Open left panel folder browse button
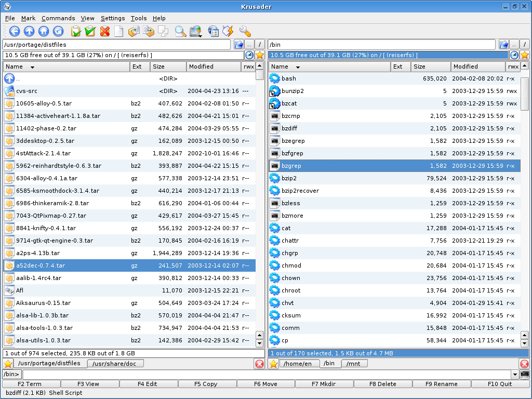Image resolution: width=532 pixels, height=399 pixels. click(239, 45)
